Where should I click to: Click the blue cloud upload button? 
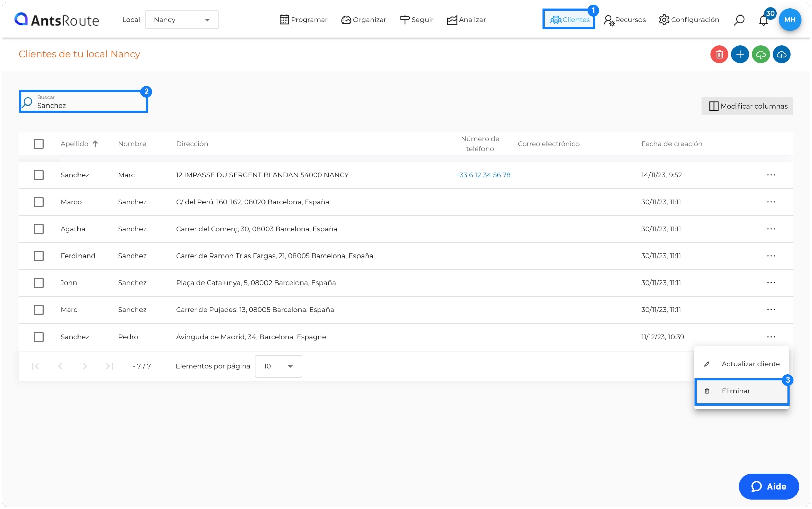(781, 54)
